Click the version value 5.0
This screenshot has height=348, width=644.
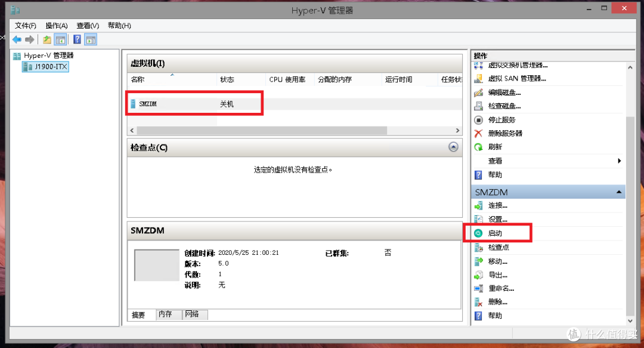pyautogui.click(x=224, y=263)
